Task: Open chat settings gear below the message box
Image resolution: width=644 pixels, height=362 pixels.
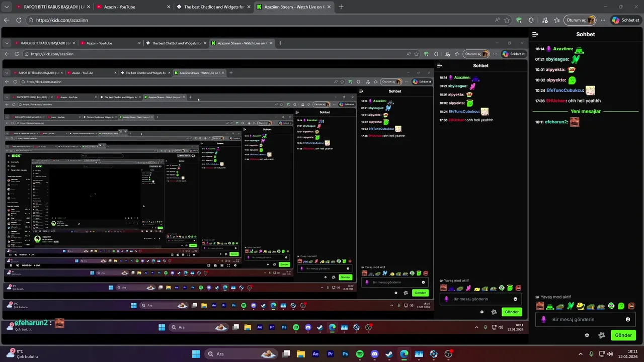Action: point(587,335)
